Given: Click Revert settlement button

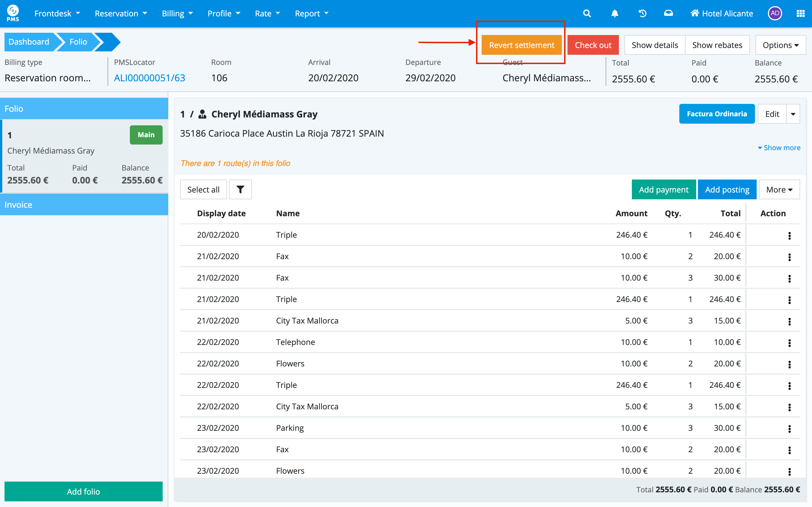Looking at the screenshot, I should point(521,45).
